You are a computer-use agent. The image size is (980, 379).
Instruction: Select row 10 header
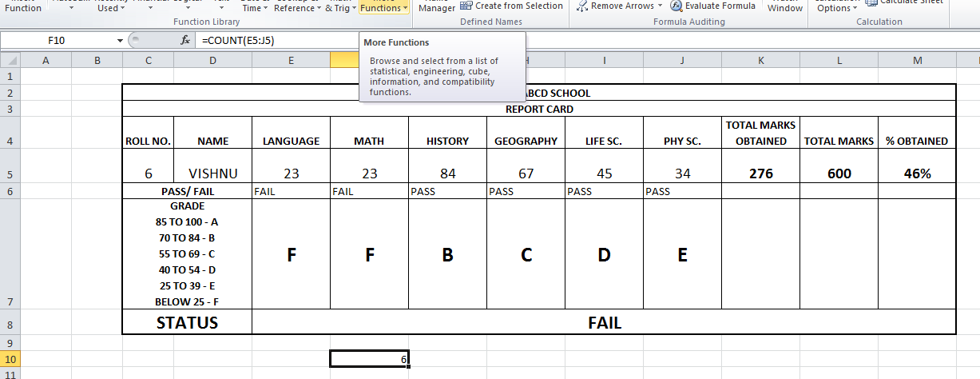click(10, 360)
